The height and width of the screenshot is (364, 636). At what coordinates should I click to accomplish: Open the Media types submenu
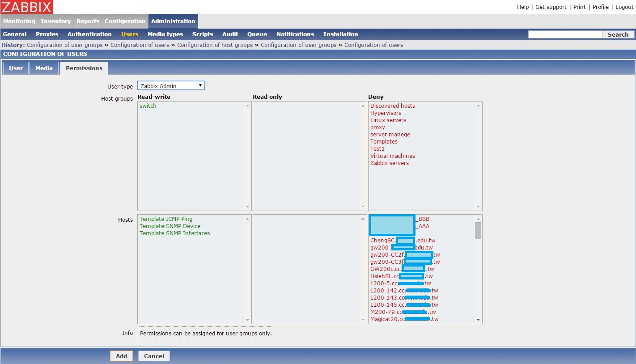[x=165, y=34]
